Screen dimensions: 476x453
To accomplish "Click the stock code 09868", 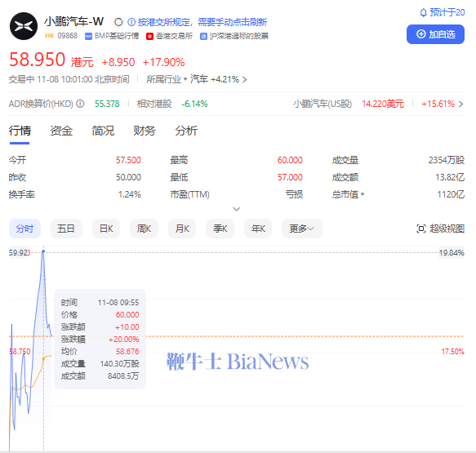I will (68, 36).
